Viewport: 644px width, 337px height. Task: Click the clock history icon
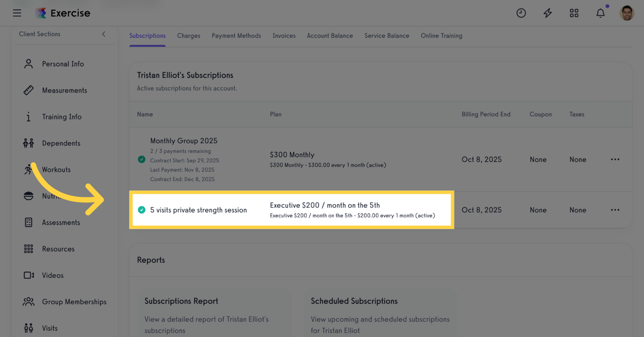tap(521, 13)
